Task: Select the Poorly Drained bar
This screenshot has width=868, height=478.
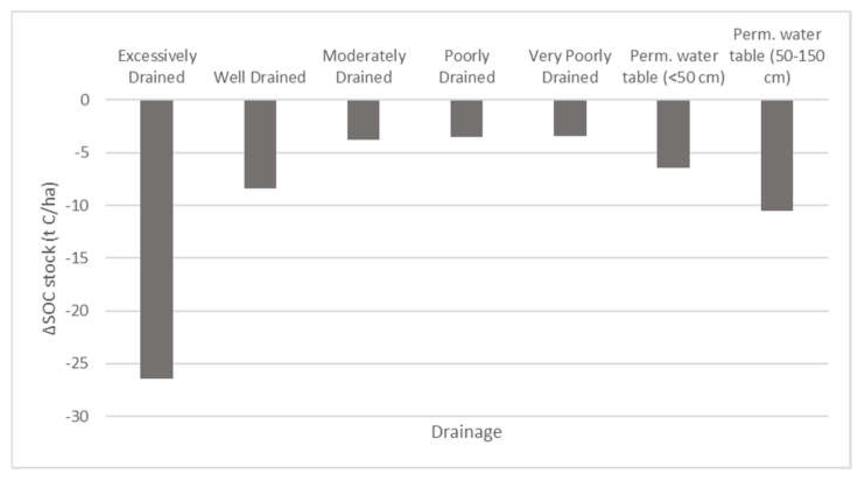Action: point(467,118)
